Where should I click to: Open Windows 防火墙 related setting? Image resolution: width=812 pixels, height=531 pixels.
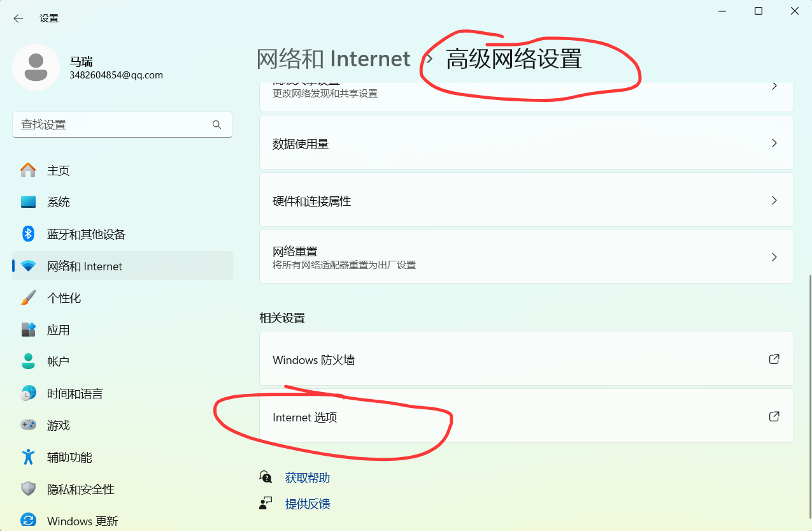point(526,359)
